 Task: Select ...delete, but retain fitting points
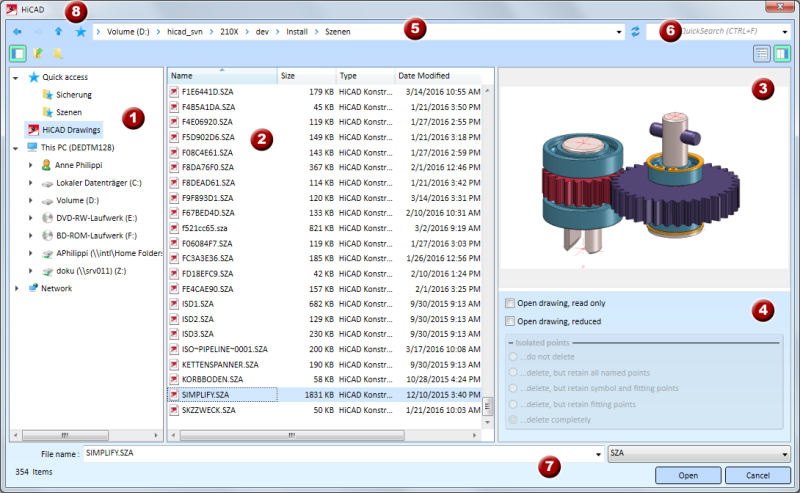(x=513, y=404)
